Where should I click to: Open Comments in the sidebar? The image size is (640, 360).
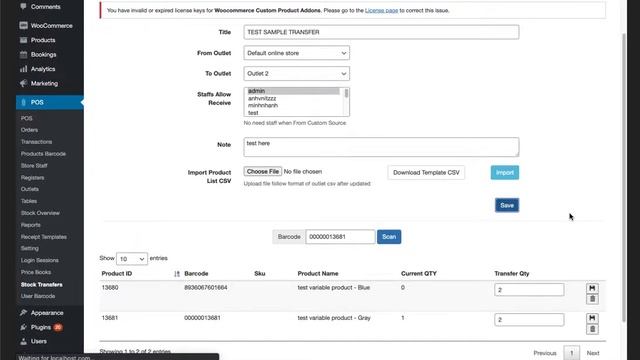pos(45,7)
